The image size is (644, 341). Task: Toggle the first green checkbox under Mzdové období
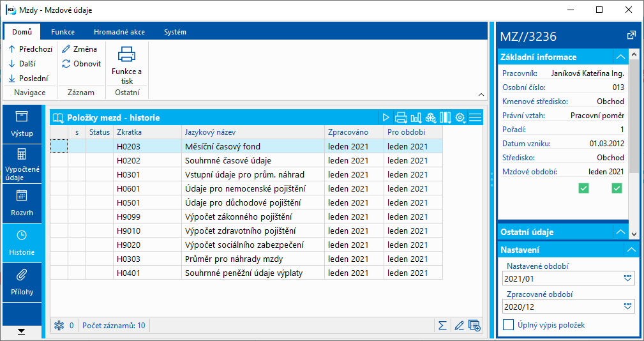pyautogui.click(x=583, y=188)
